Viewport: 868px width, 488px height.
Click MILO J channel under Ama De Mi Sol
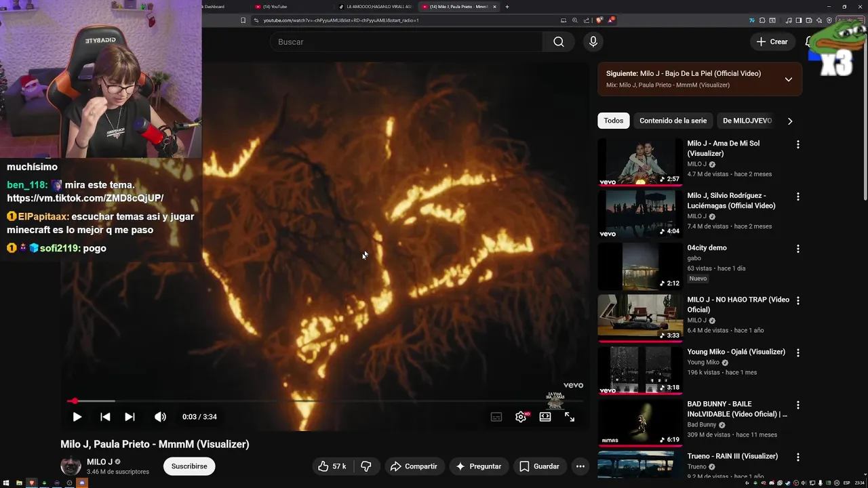pos(697,164)
